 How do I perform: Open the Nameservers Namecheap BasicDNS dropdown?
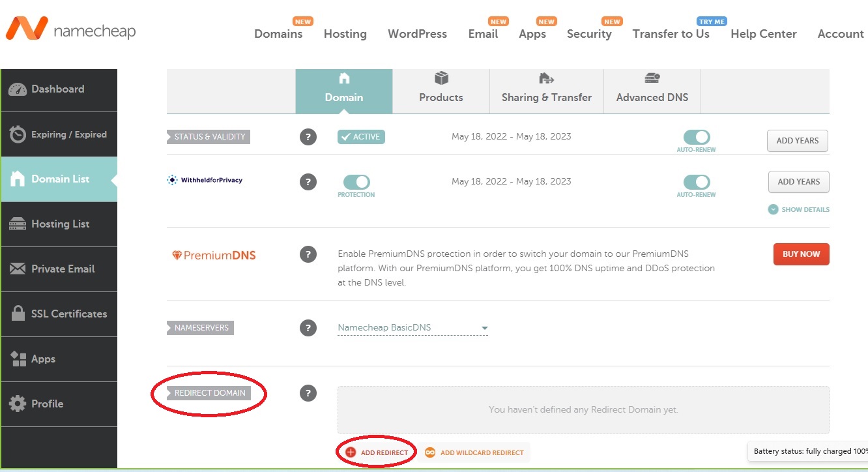pos(412,328)
